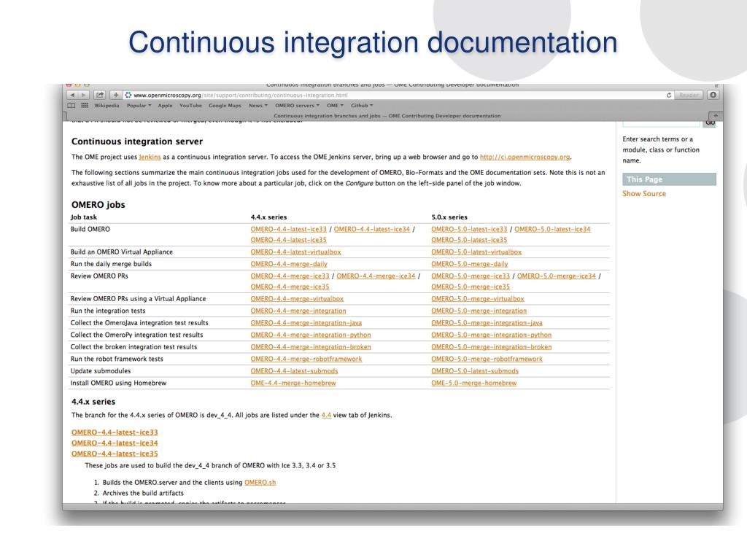Open OMERO-4.4-latest-ice34 in the Build OMERO row

coord(372,229)
